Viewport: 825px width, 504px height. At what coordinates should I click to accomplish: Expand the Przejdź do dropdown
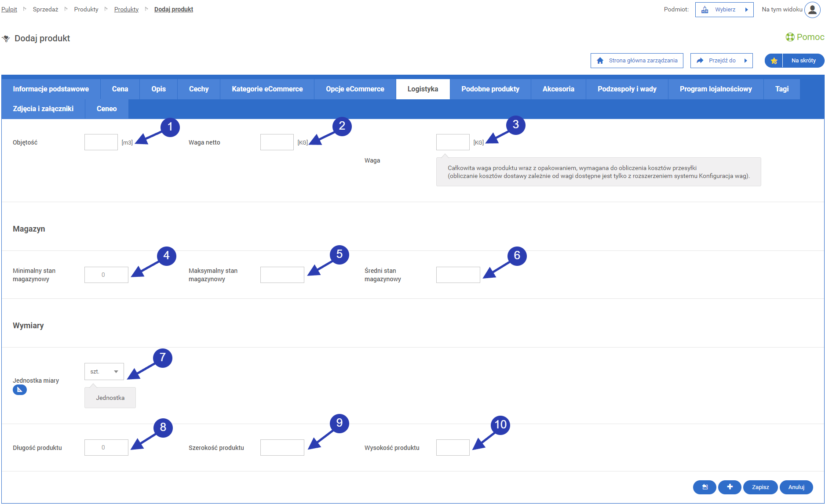tap(721, 61)
